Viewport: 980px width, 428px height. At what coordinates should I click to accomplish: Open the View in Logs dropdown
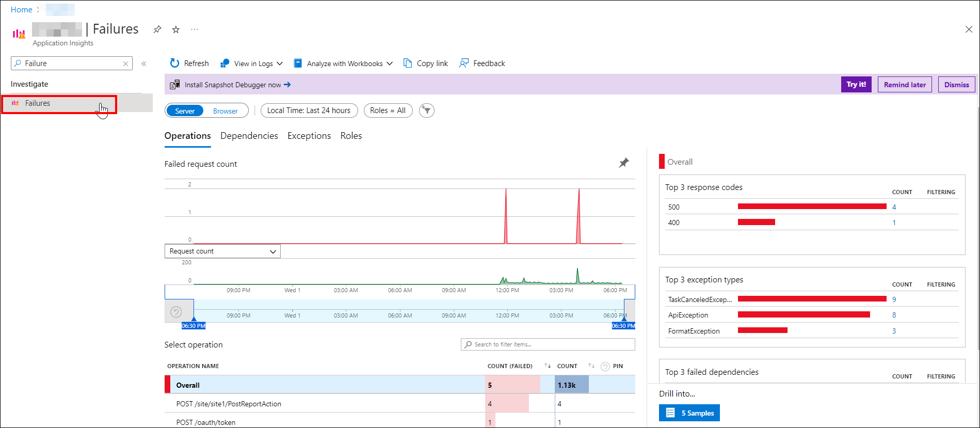pyautogui.click(x=251, y=64)
